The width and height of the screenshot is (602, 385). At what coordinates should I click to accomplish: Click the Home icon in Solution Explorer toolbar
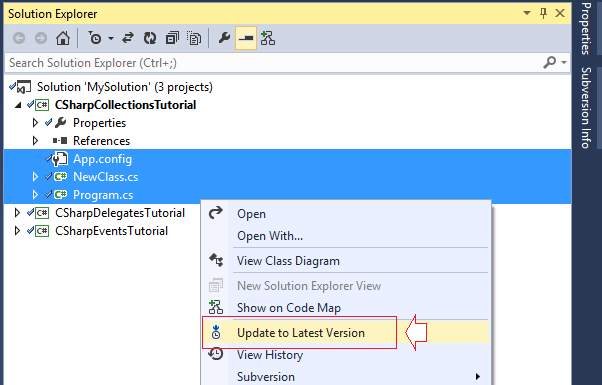(x=63, y=38)
